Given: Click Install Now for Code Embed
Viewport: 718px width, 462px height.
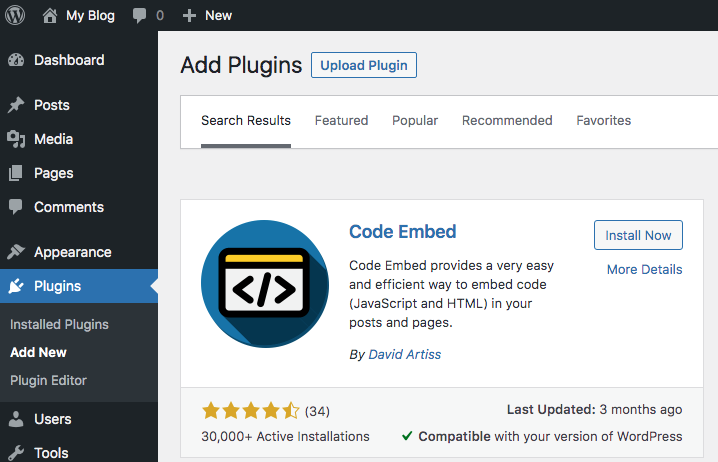Looking at the screenshot, I should click(638, 235).
